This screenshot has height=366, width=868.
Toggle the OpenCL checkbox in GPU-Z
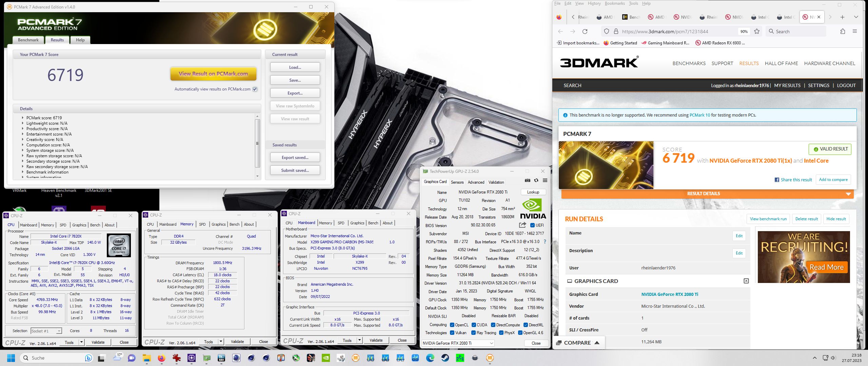click(x=452, y=325)
